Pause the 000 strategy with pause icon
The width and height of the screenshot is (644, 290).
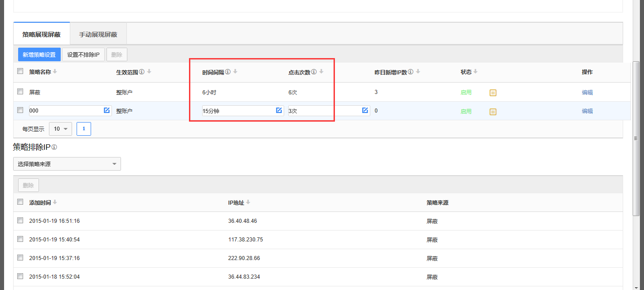[493, 112]
